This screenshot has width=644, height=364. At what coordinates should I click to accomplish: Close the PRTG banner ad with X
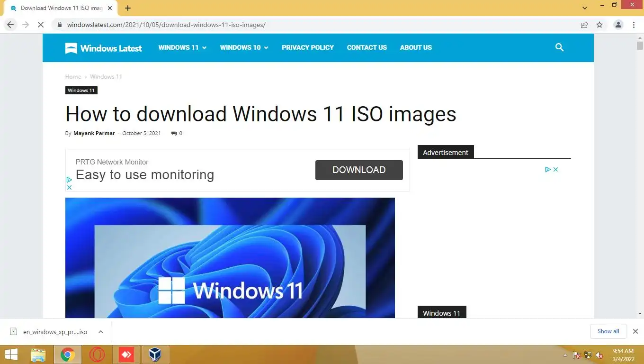tap(69, 187)
